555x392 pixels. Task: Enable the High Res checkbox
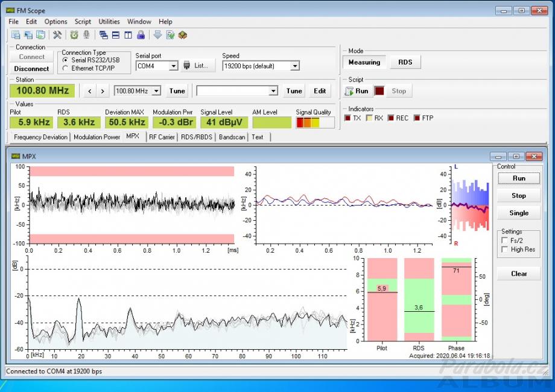coord(505,250)
